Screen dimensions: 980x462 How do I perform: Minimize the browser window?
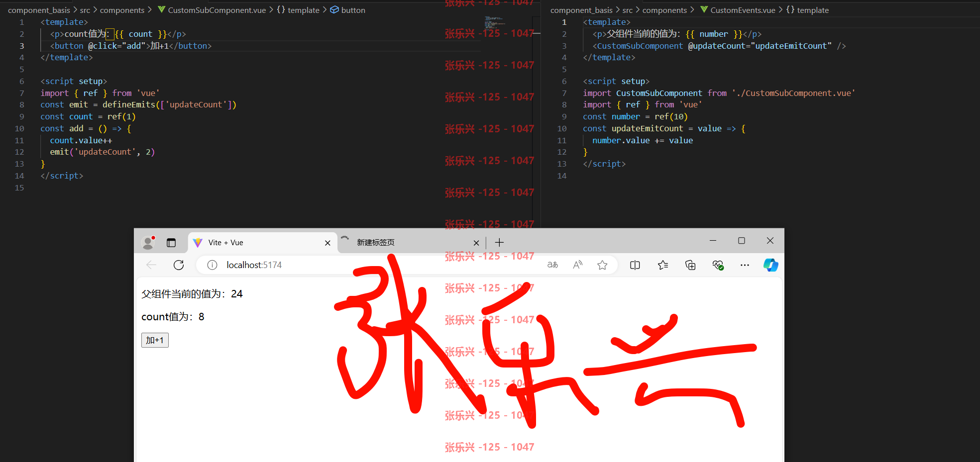pos(713,241)
